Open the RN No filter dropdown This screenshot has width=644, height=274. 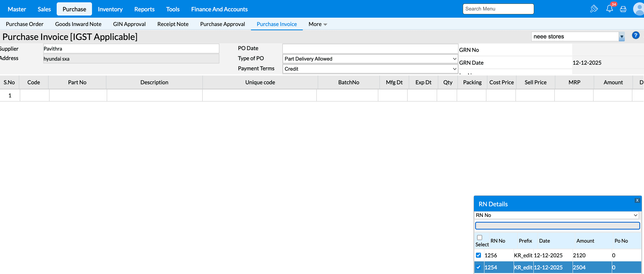pyautogui.click(x=556, y=215)
